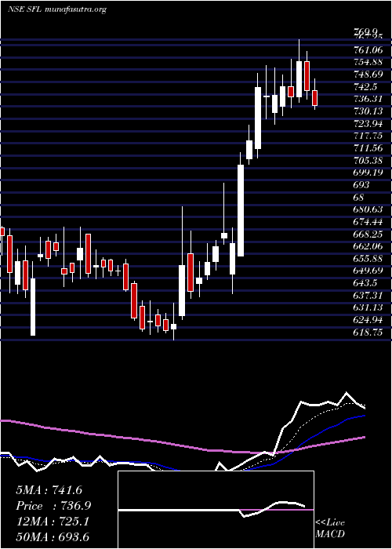Click the 723.94 price axis label
This screenshot has width=392, height=549.
pos(368,124)
